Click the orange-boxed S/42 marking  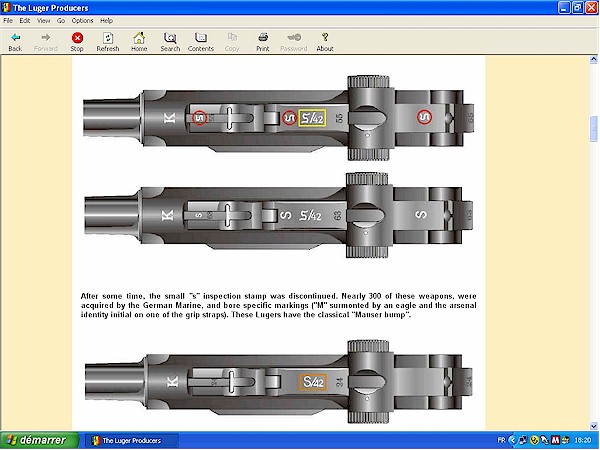tap(313, 382)
